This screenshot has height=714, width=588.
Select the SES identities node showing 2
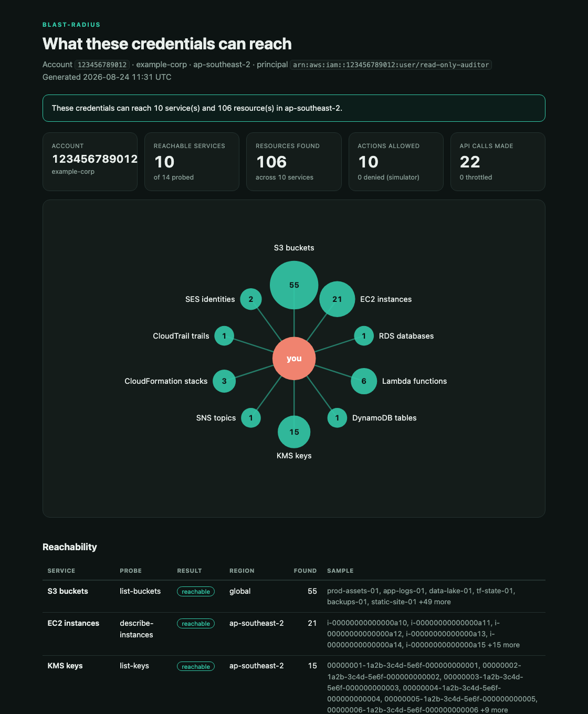point(251,299)
